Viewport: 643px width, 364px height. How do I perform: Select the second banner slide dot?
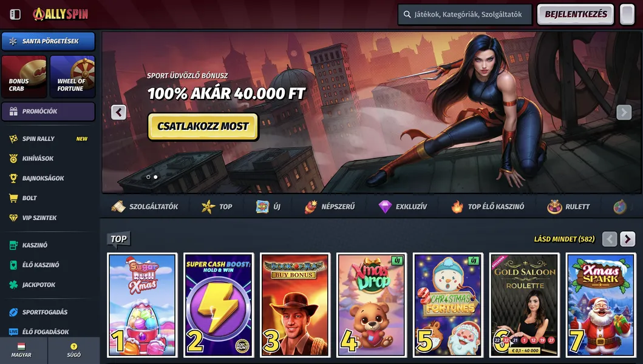coord(155,177)
